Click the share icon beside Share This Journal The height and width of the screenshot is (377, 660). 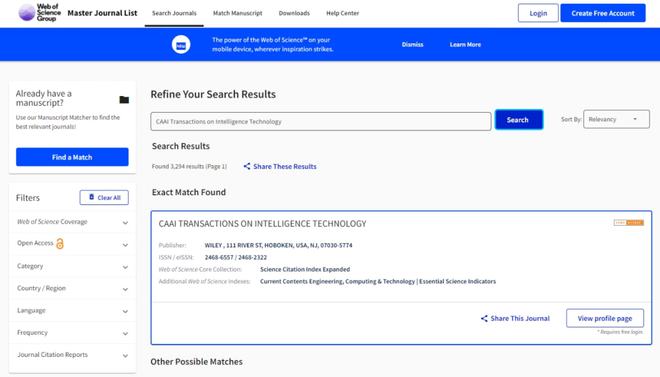[x=484, y=319]
